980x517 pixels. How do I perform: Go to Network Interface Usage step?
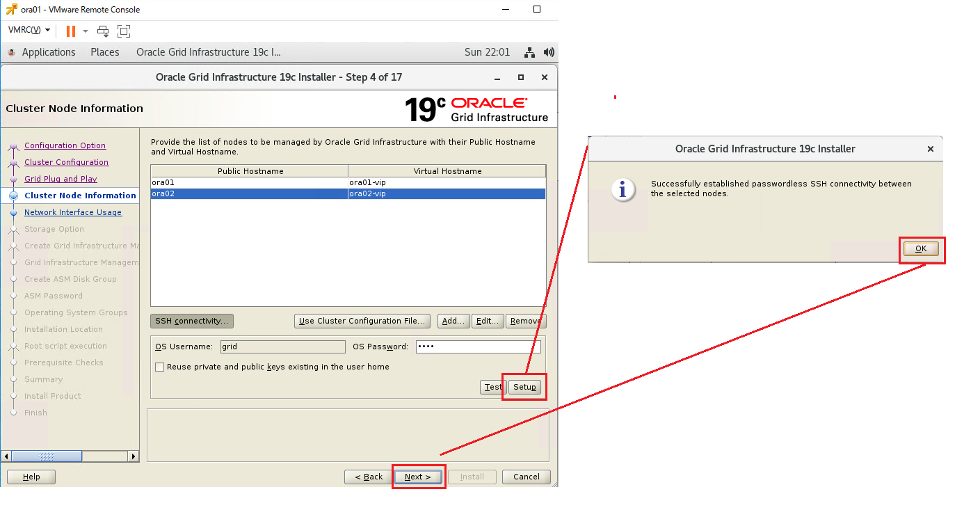(73, 212)
